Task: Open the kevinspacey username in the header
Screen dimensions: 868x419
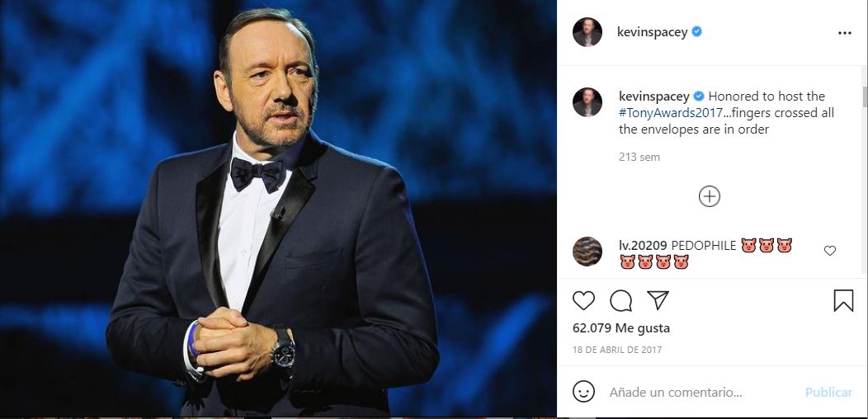Action: (653, 32)
